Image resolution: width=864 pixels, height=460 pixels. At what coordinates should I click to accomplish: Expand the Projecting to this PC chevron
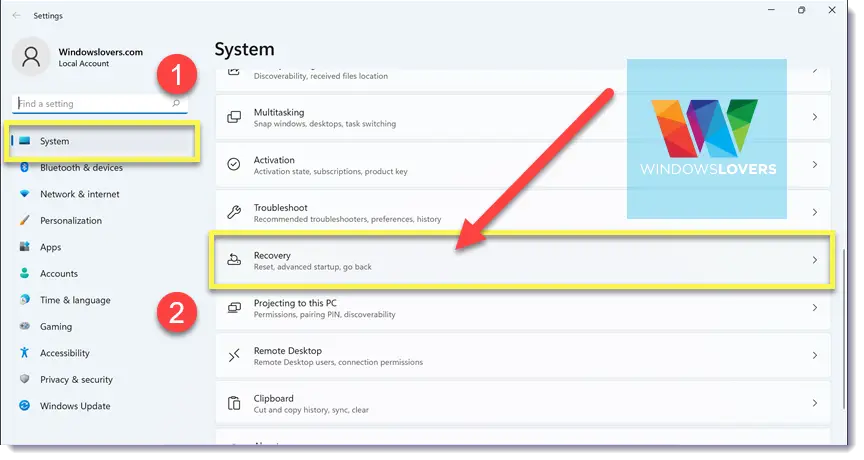[x=814, y=307]
